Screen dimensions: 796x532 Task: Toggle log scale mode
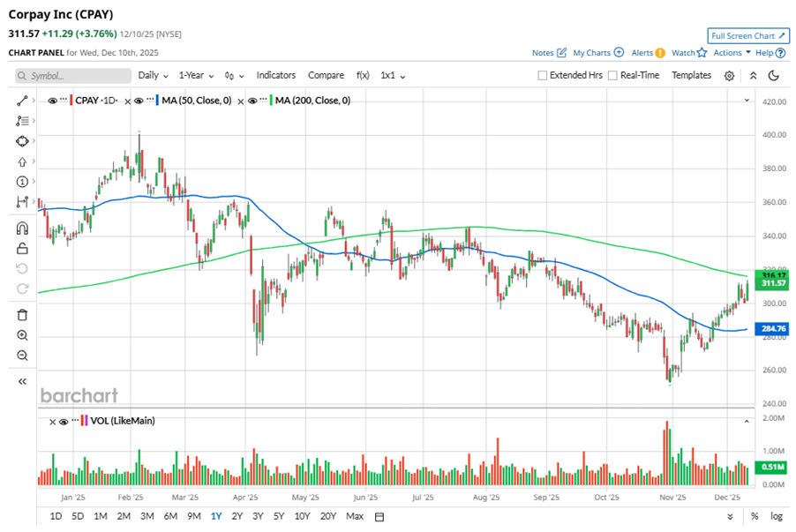tap(777, 516)
